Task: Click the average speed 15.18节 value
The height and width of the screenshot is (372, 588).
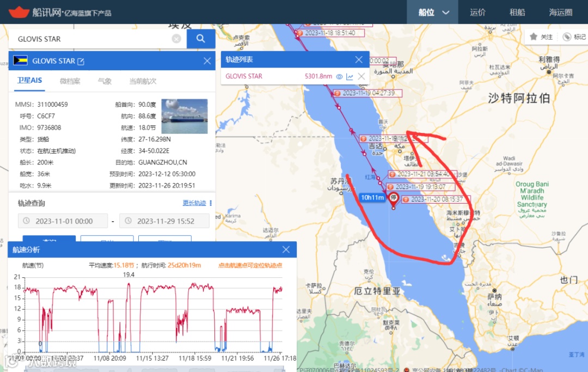Action: pos(124,265)
